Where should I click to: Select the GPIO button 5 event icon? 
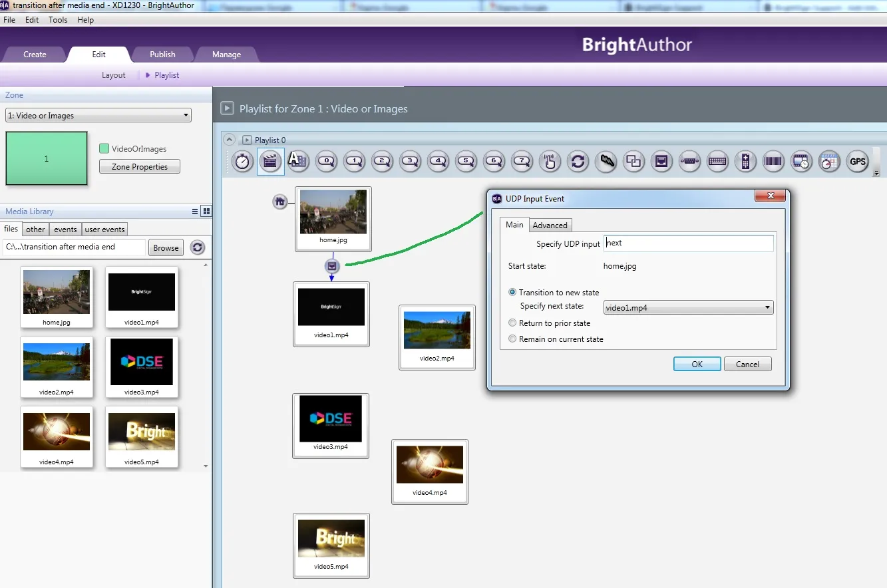click(x=466, y=161)
